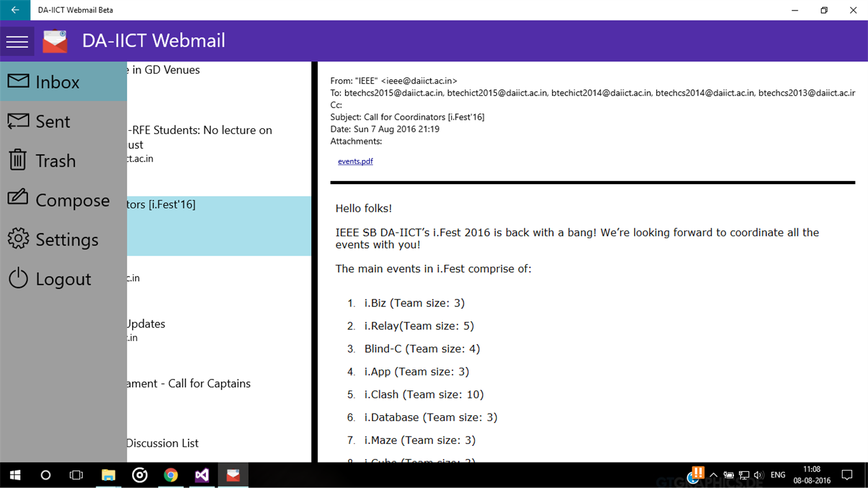Screen dimensions: 868x488
Task: Open the Action Center notification icon
Action: tap(848, 475)
